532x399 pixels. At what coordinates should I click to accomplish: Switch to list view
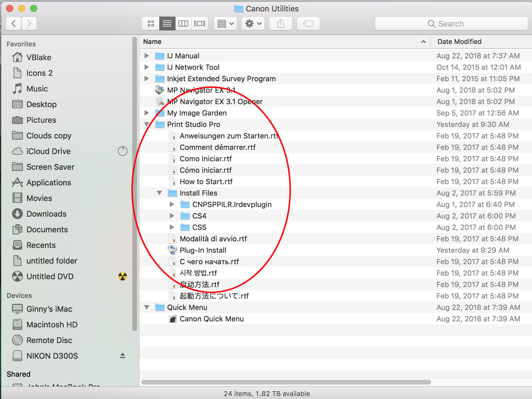pos(167,23)
